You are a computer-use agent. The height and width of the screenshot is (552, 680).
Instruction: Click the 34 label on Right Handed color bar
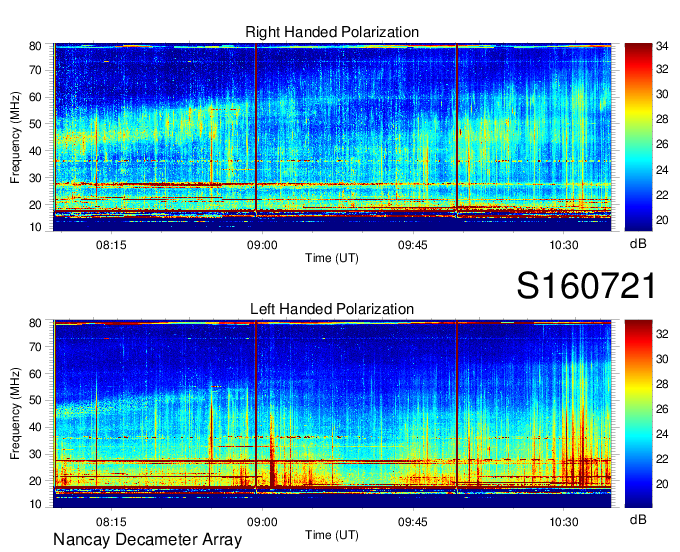point(662,46)
